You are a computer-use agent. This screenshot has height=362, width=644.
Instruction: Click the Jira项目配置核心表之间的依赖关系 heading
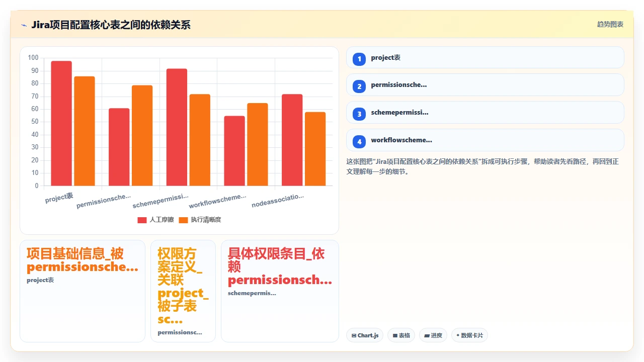(x=111, y=25)
